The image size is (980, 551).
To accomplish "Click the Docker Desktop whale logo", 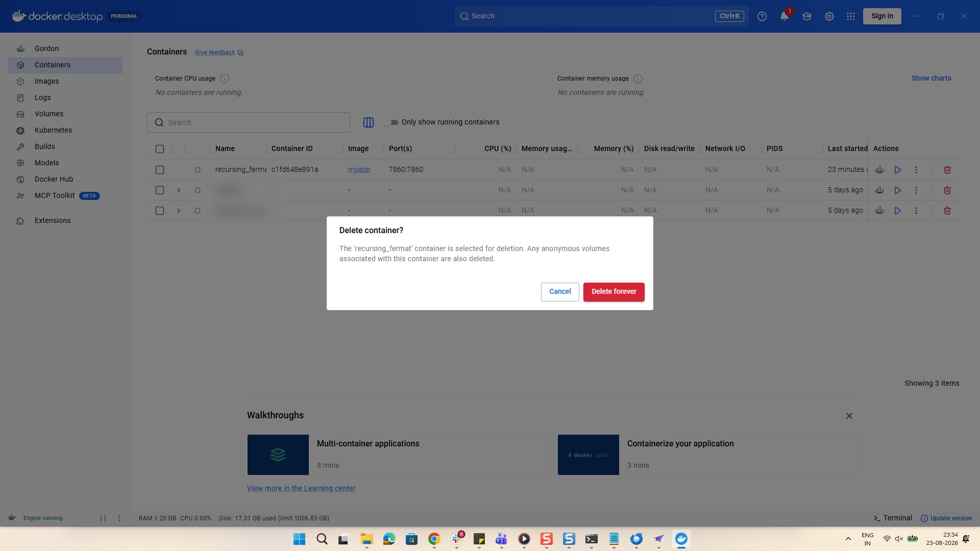I will [x=19, y=16].
